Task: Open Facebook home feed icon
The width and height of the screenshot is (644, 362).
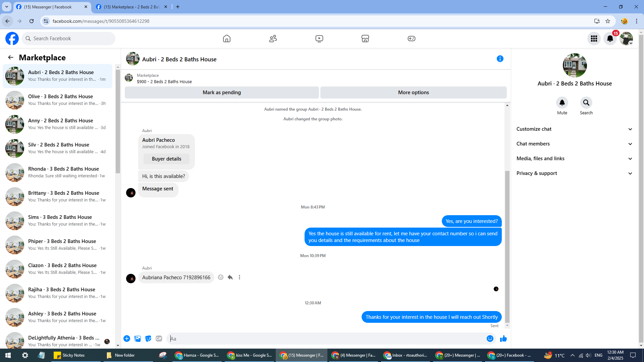Action: click(227, 39)
